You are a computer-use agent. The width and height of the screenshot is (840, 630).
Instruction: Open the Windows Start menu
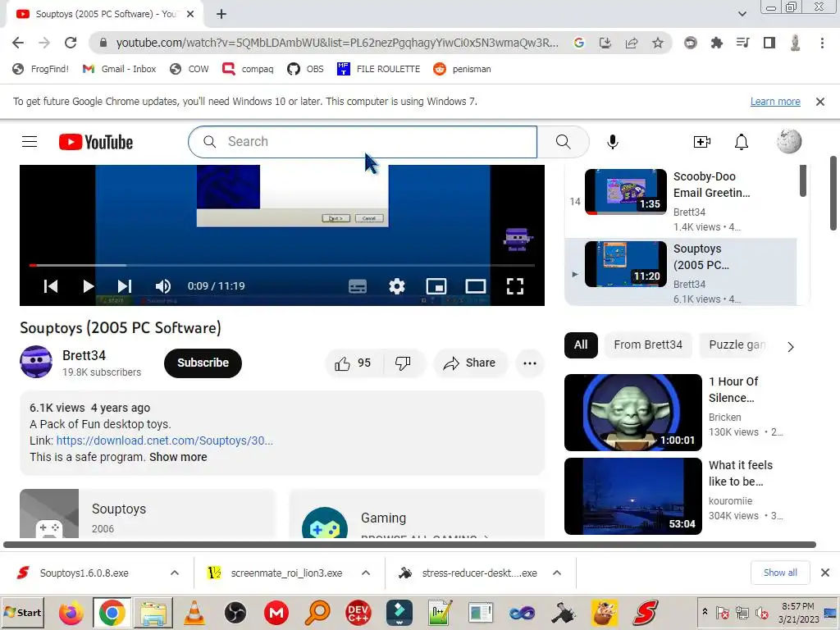22,613
